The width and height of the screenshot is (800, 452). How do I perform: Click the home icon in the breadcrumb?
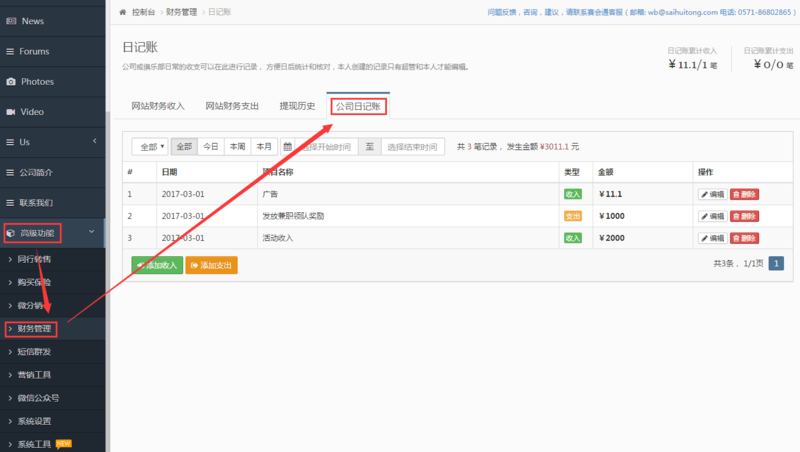[x=122, y=12]
